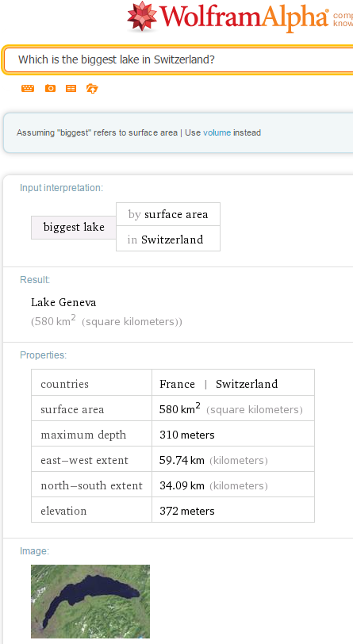Click the 'north–south extent' row label

click(92, 486)
